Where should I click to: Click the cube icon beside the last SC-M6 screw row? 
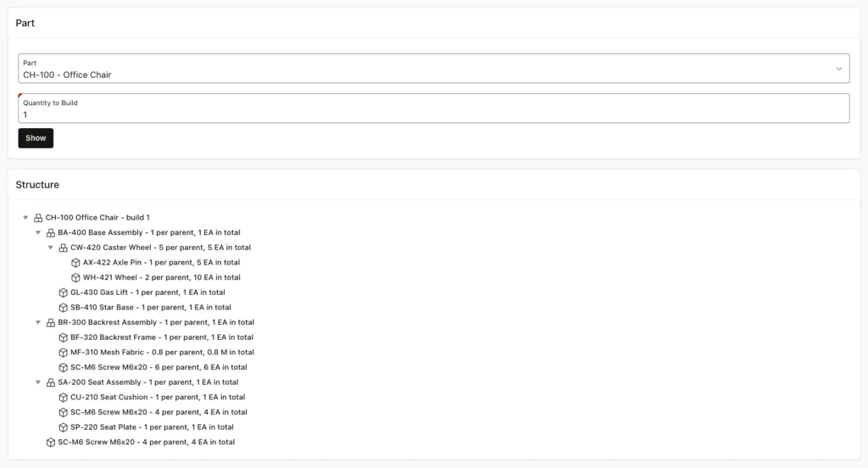click(x=50, y=442)
